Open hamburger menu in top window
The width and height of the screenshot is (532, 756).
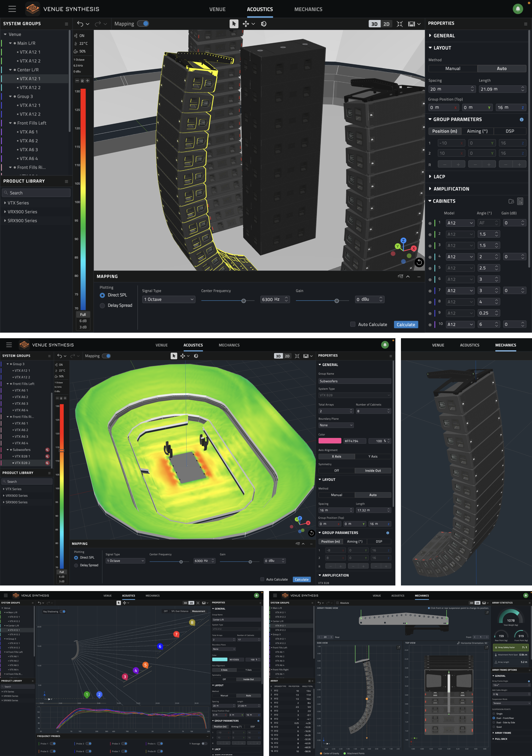point(12,9)
